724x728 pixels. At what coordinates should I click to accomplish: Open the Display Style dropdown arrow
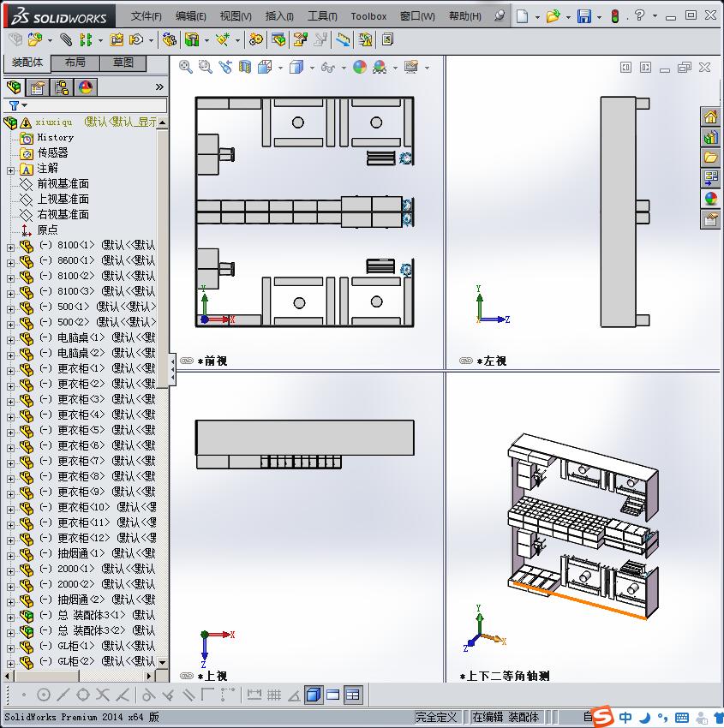pos(312,68)
